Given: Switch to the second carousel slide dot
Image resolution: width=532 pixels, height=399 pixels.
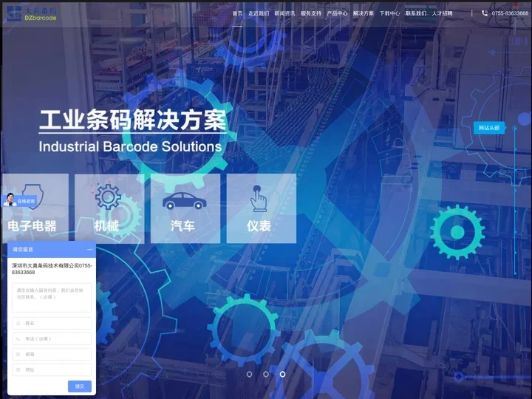Looking at the screenshot, I should 266,374.
